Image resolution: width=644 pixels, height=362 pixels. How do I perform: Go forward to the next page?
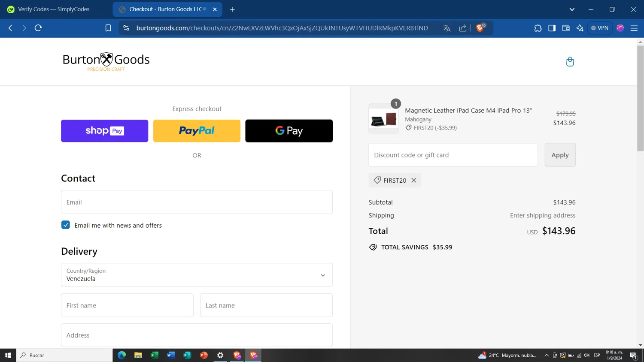click(x=24, y=28)
